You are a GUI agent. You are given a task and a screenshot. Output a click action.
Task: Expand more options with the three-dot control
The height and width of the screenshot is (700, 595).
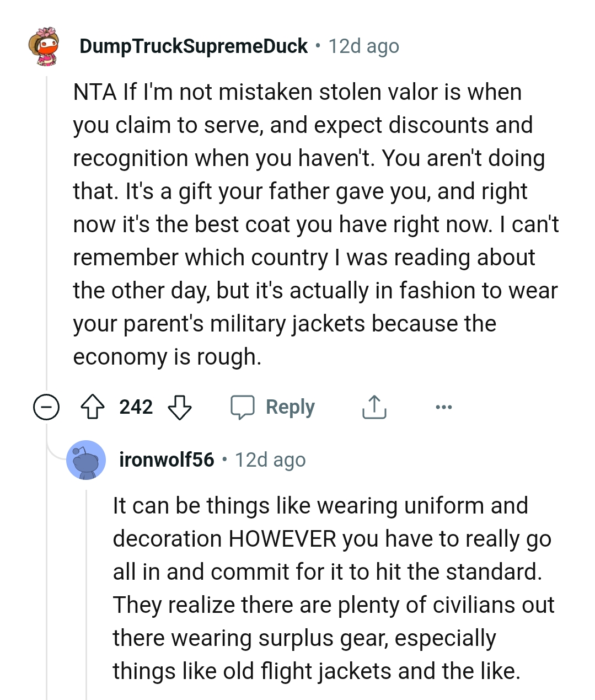pyautogui.click(x=444, y=407)
